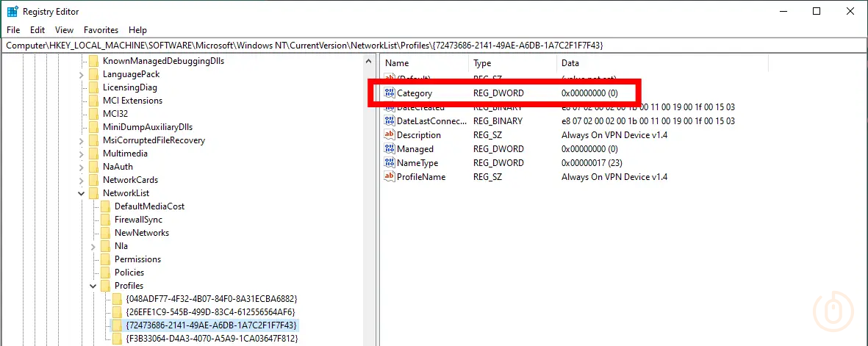Click the Registry Editor app icon in title bar
Image resolution: width=868 pixels, height=346 pixels.
tap(12, 12)
